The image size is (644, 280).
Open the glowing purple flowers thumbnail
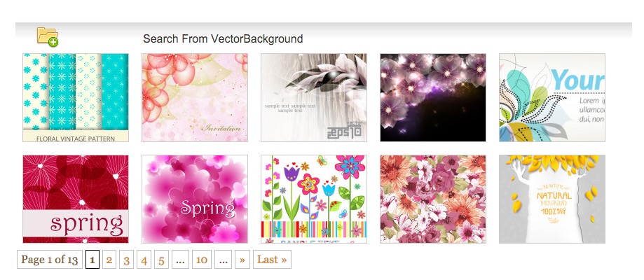433,98
